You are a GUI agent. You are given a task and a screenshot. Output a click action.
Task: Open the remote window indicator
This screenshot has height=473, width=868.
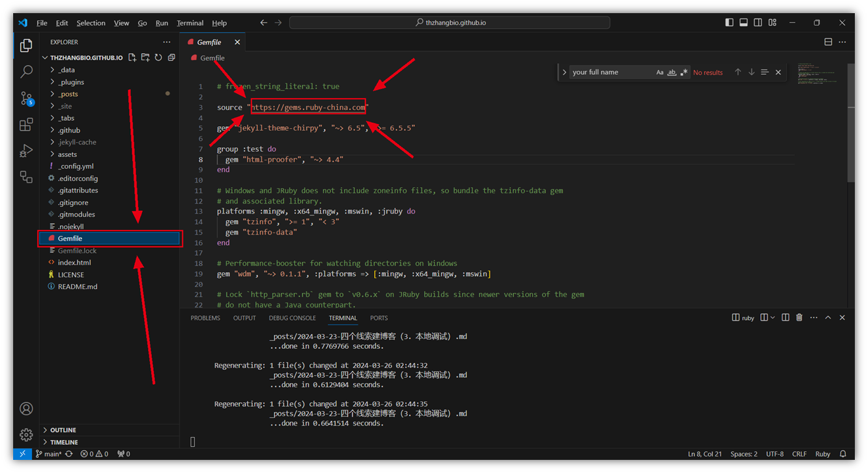point(22,454)
